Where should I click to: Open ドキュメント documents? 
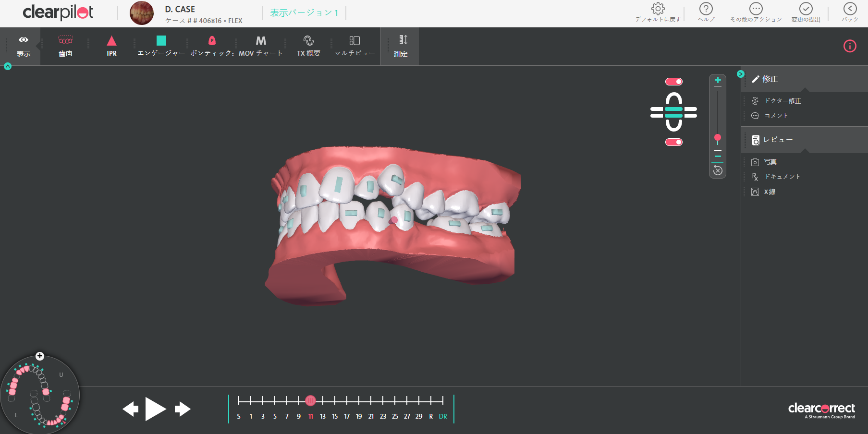(x=776, y=177)
